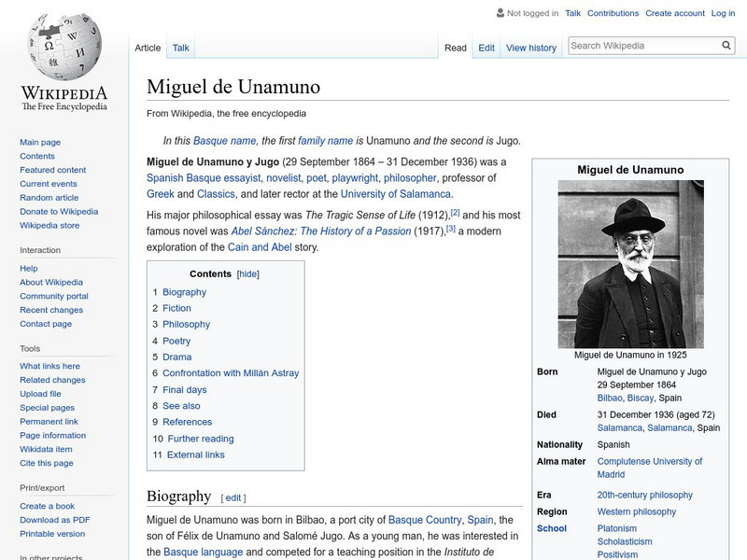The height and width of the screenshot is (560, 747).
Task: Open the Miguel de Unamuno portrait photo
Action: coord(630,264)
